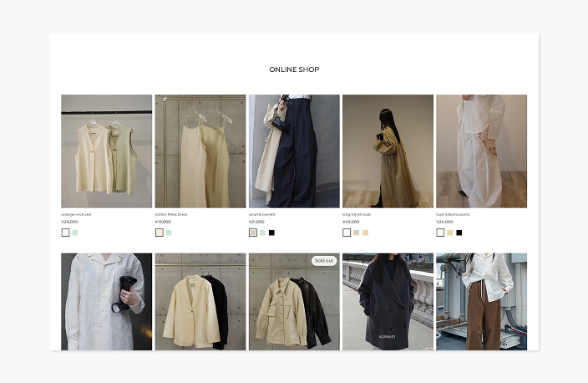The width and height of the screenshot is (588, 383).
Task: View the navy overalls product photo
Action: pyautogui.click(x=294, y=151)
